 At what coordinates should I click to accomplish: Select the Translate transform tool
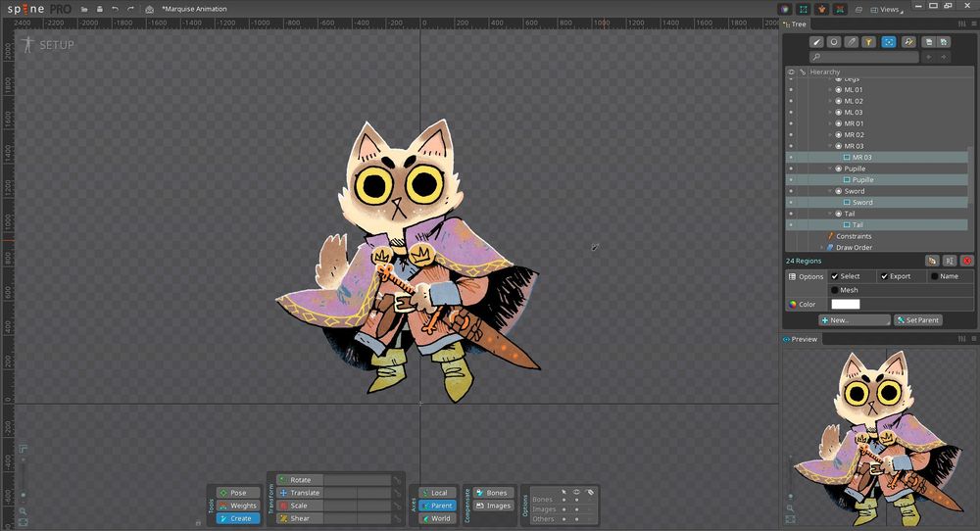[300, 493]
